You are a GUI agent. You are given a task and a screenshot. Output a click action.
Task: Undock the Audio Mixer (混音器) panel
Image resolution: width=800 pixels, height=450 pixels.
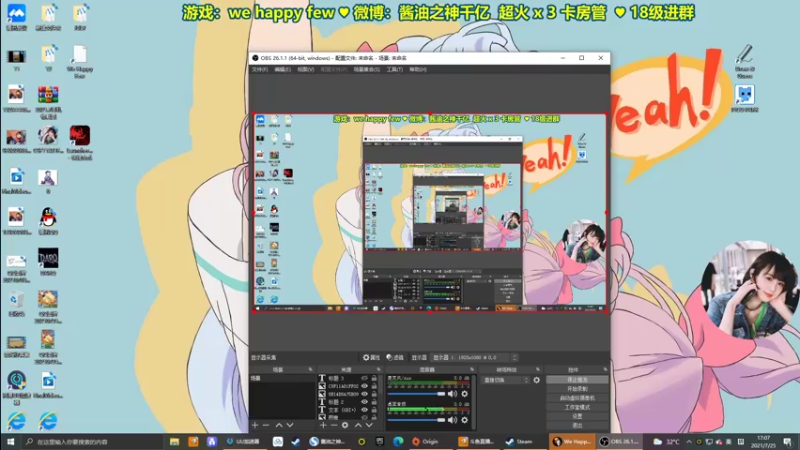[472, 369]
